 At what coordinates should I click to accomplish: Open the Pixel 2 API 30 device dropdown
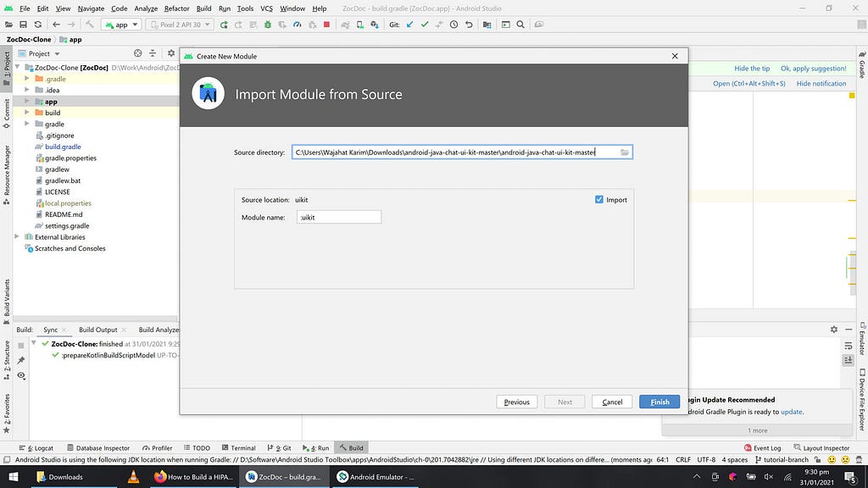[180, 25]
